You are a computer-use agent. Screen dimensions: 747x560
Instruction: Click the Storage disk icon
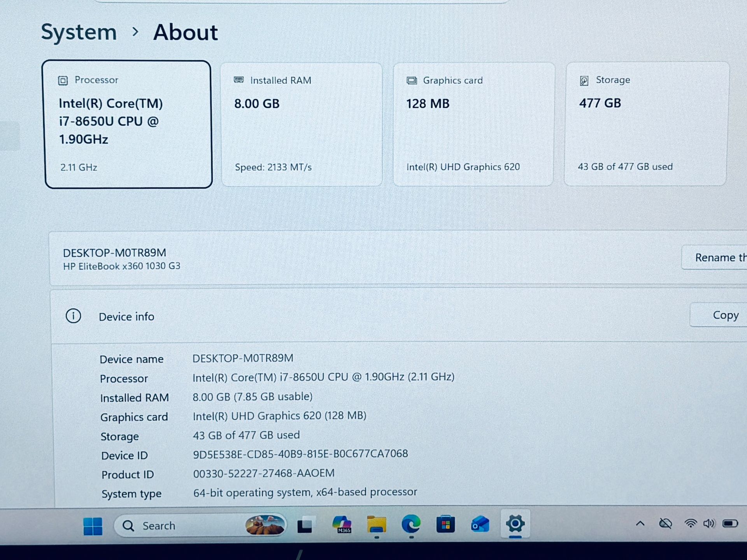click(584, 80)
